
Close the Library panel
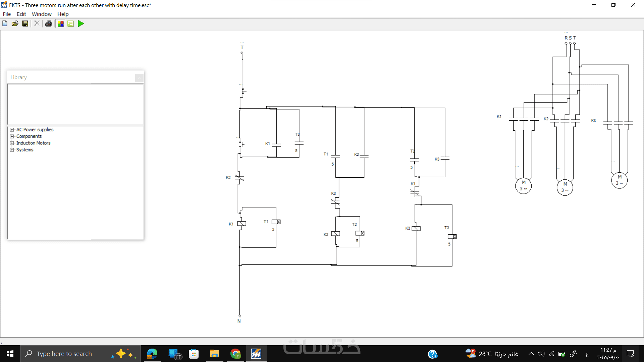click(139, 78)
